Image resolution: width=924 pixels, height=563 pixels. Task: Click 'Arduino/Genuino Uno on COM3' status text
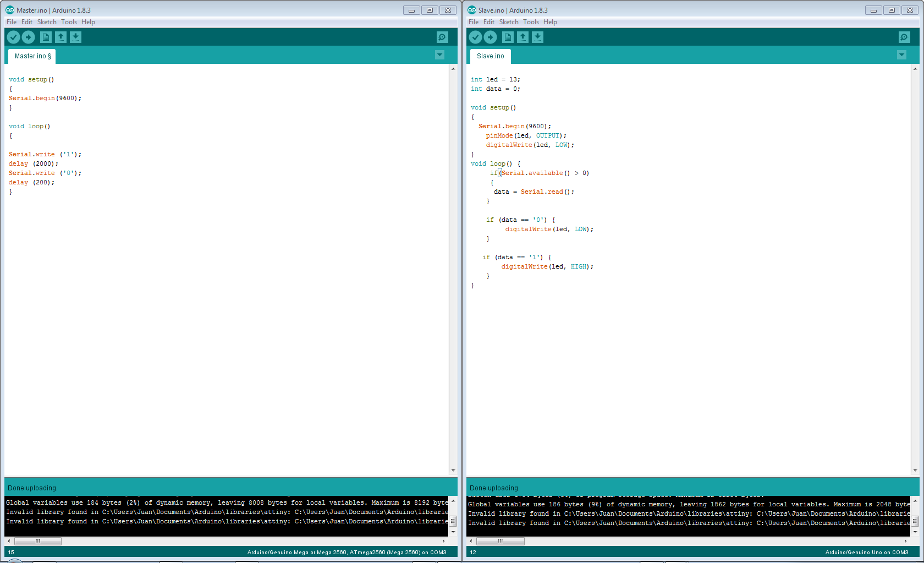867,552
